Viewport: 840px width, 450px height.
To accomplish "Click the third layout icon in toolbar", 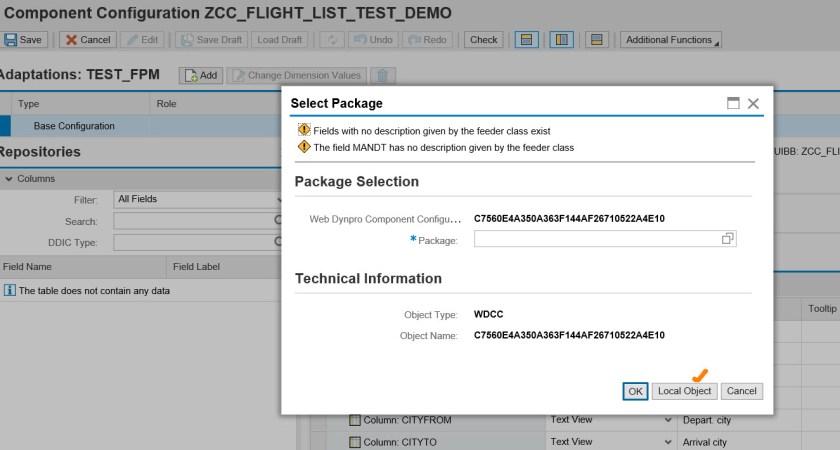I will pos(596,40).
